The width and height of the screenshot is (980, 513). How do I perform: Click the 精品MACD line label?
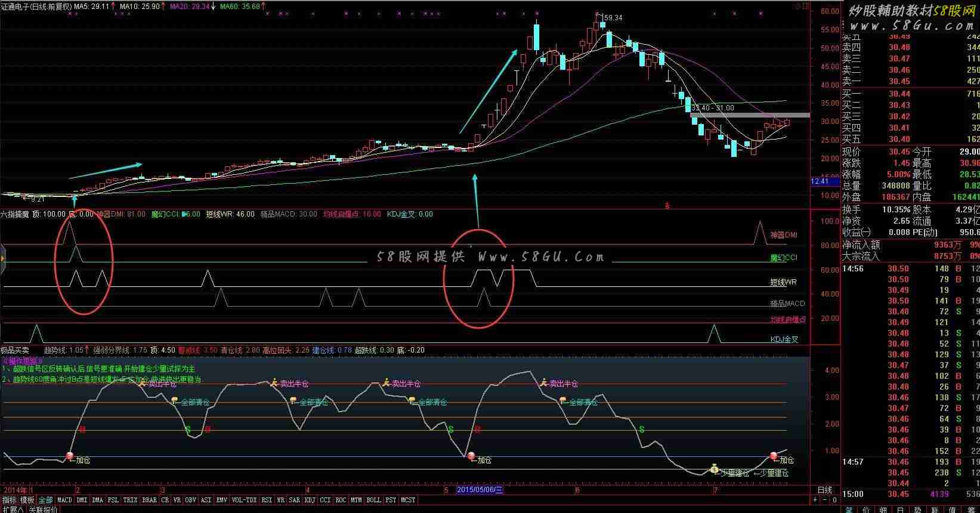tap(787, 304)
